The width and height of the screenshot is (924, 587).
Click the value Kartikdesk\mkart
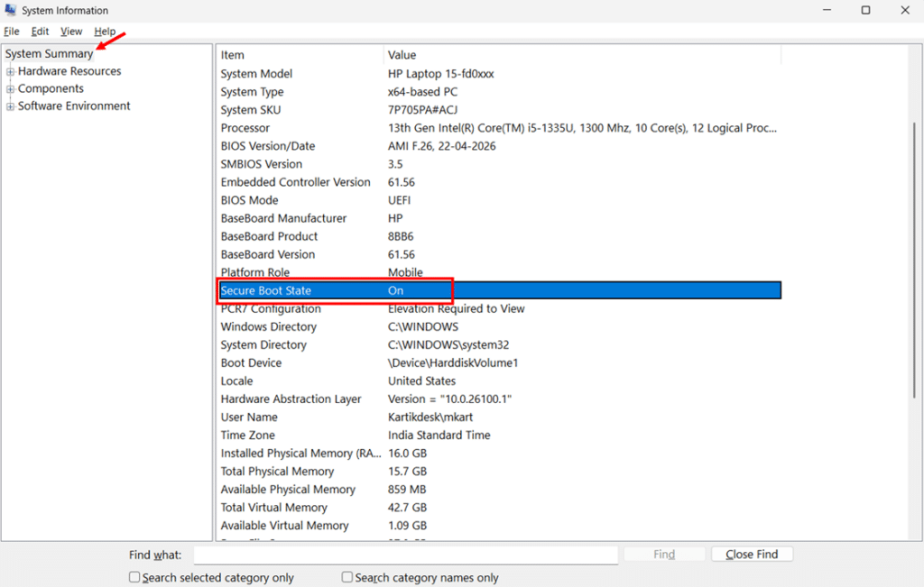point(430,417)
